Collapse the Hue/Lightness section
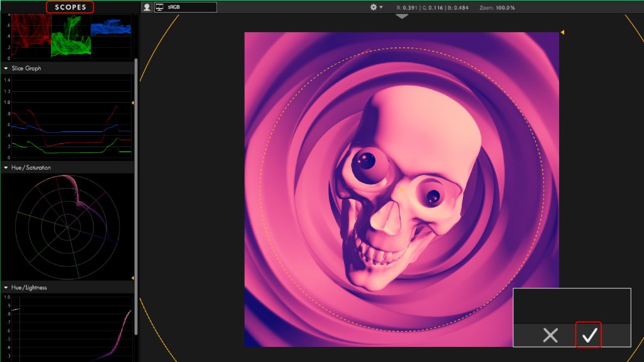This screenshot has height=362, width=644. [x=6, y=287]
